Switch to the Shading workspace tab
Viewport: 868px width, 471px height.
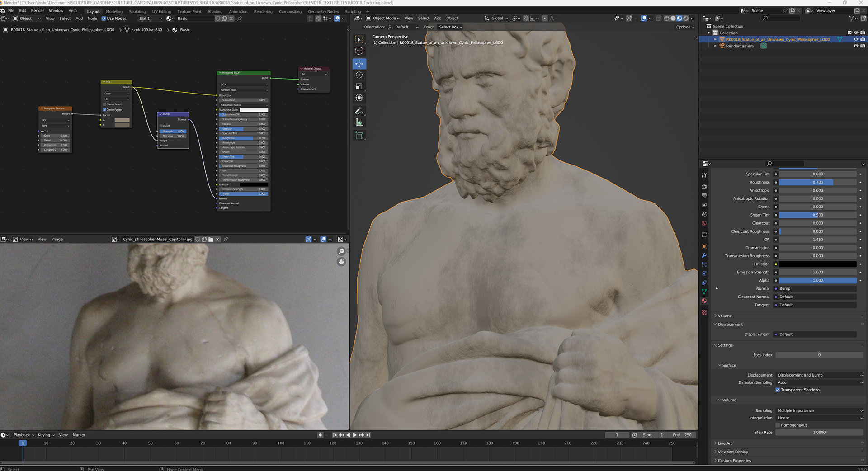pos(215,12)
